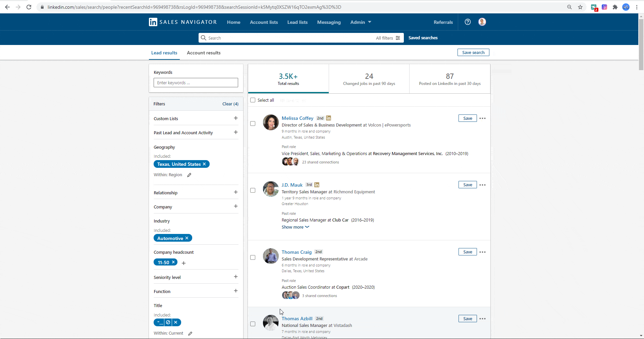Screen dimensions: 644x339
Task: Save Thomas Azbill as a lead
Action: click(x=468, y=319)
